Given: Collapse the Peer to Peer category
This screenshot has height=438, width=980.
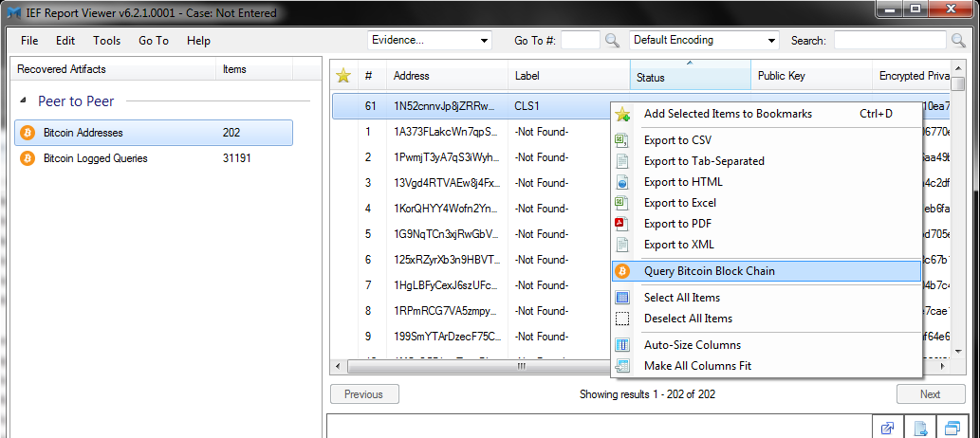Looking at the screenshot, I should click(x=24, y=100).
